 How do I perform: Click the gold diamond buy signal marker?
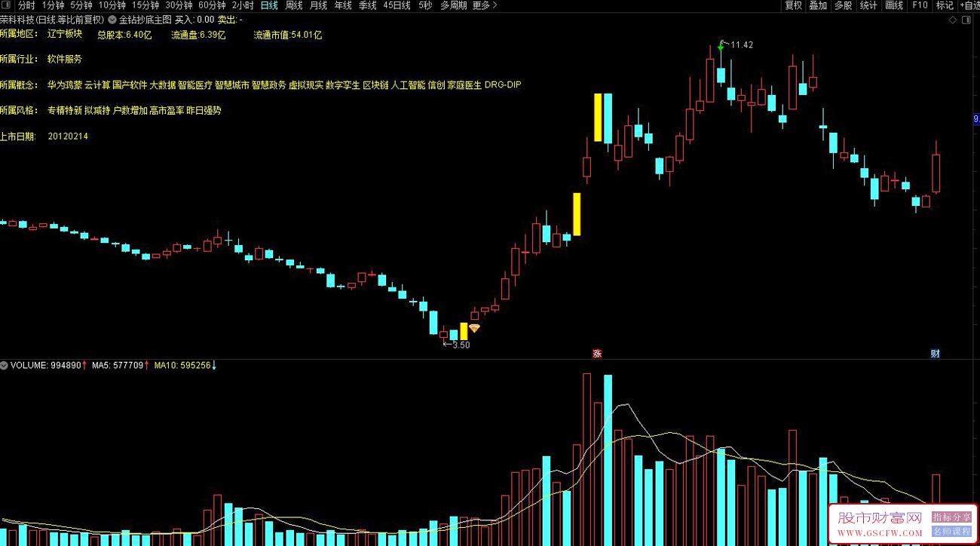[x=475, y=328]
